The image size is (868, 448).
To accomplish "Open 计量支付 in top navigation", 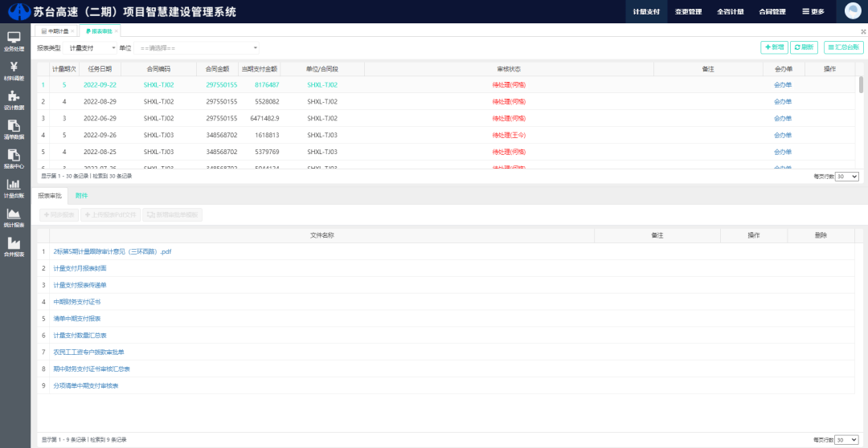I will tap(646, 11).
